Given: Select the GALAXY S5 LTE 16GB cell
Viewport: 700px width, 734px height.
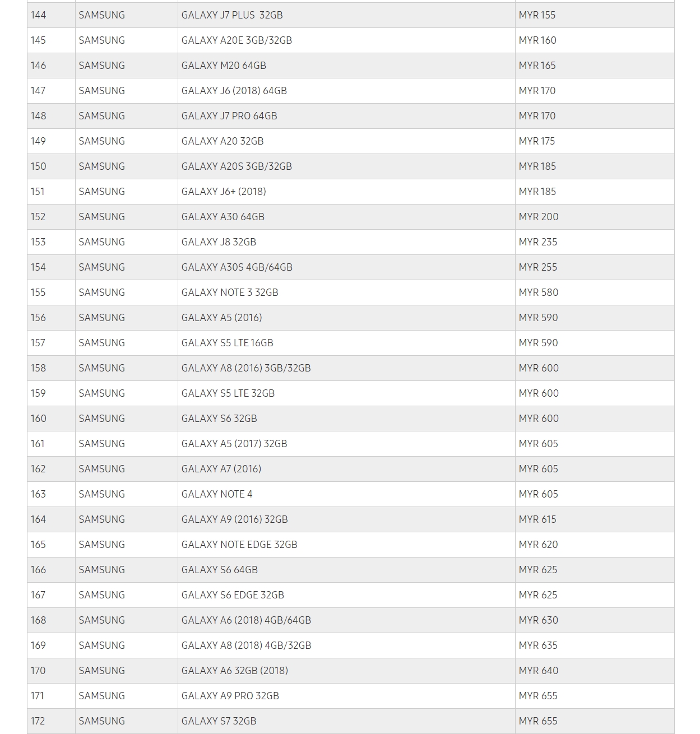Looking at the screenshot, I should coord(227,343).
